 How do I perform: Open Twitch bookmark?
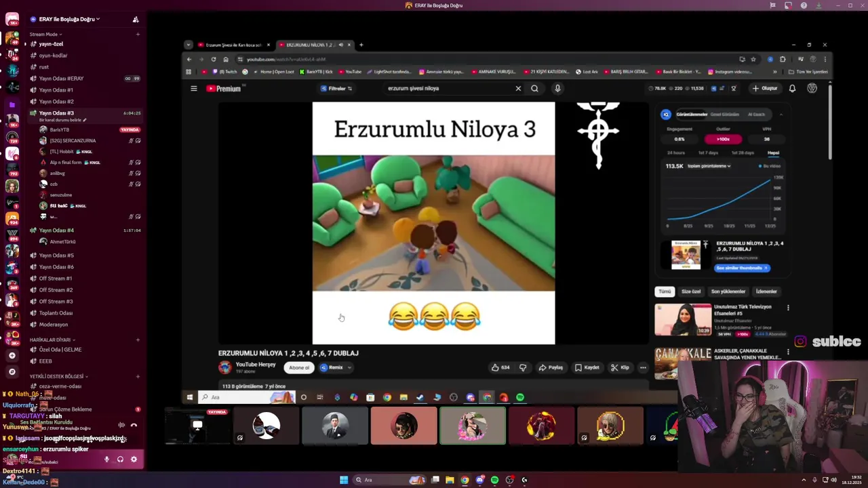224,71
